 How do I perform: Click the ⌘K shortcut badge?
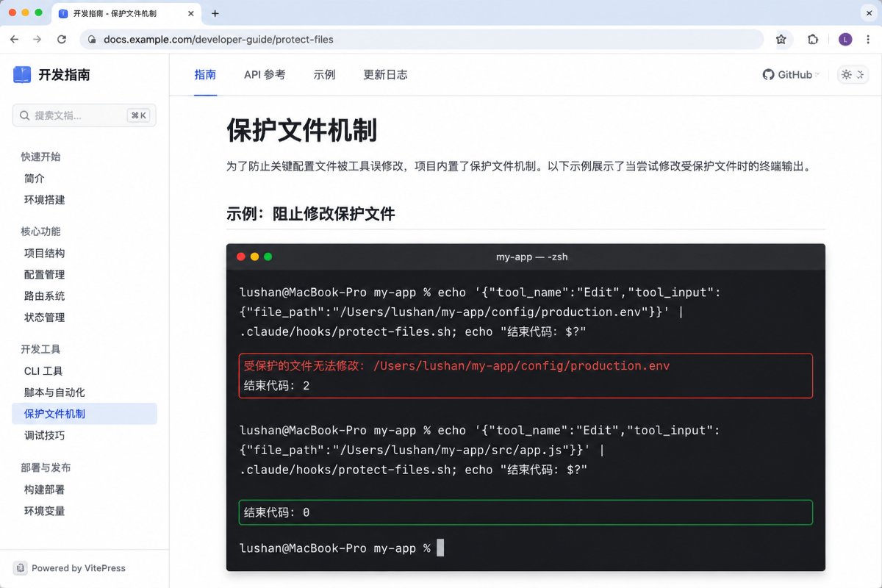138,115
